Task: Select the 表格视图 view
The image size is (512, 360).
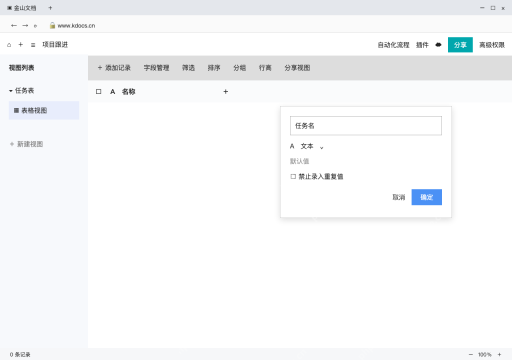Action: point(44,110)
